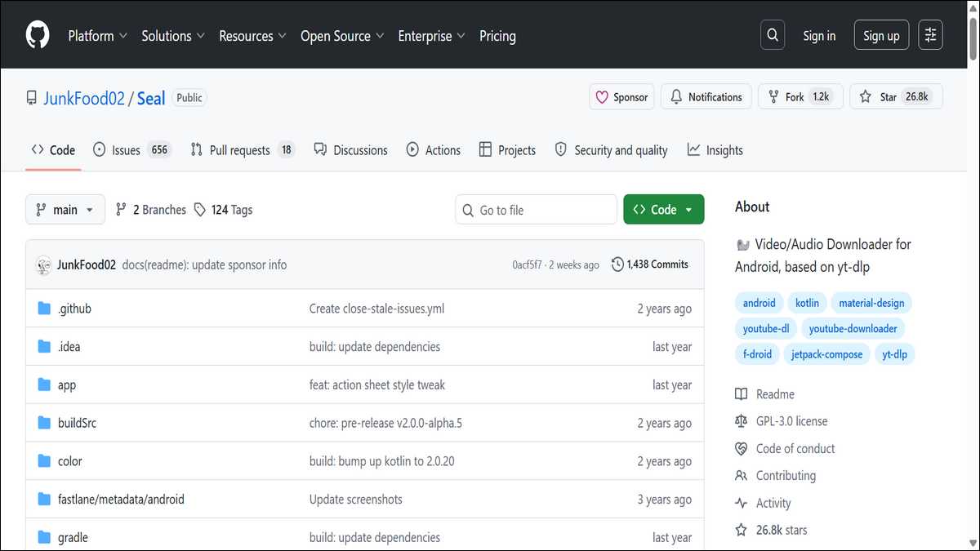Select the youtube-dl topic tag
Image resolution: width=980 pixels, height=551 pixels.
[x=766, y=329]
